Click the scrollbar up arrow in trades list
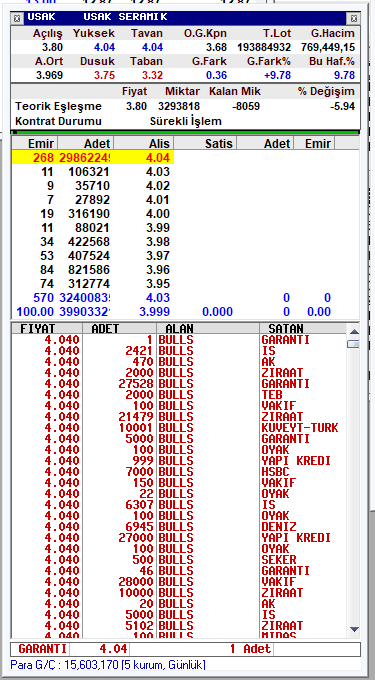The image size is (375, 680). (x=354, y=332)
